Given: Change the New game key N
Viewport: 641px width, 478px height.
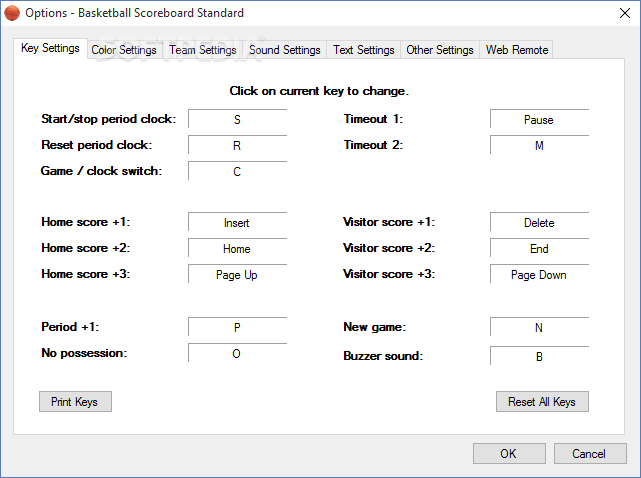Looking at the screenshot, I should [x=540, y=327].
